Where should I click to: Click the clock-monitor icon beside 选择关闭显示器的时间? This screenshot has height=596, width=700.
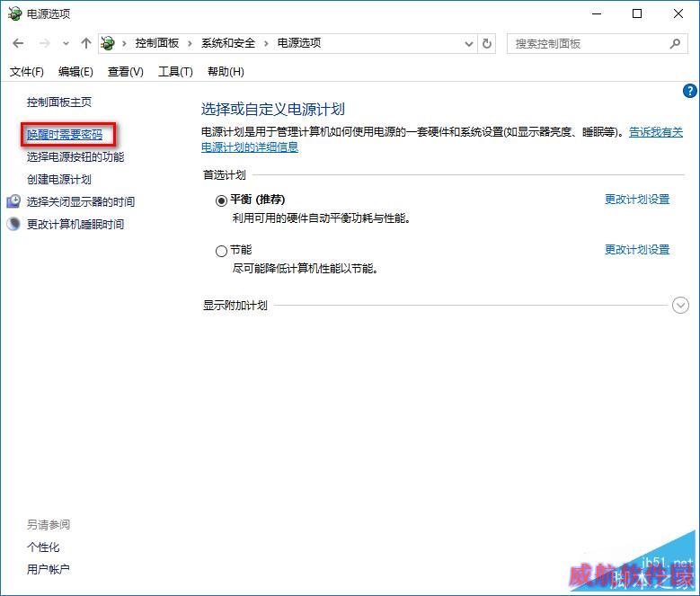(x=13, y=201)
